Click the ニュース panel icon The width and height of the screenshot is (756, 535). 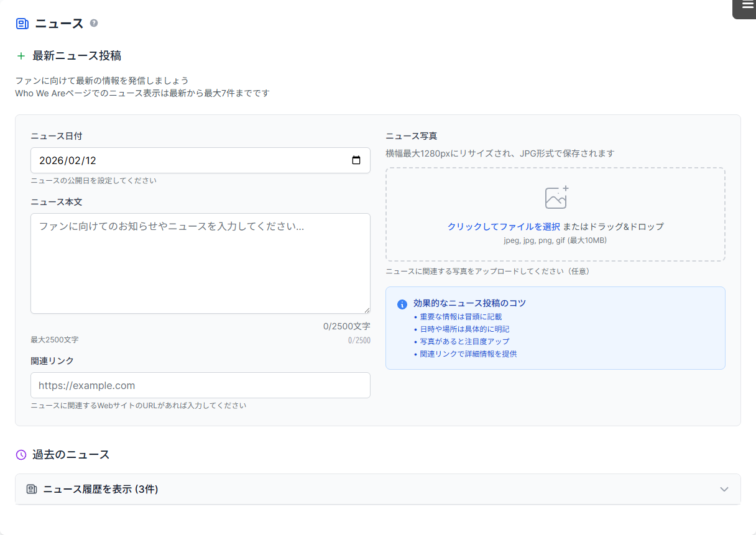click(22, 22)
